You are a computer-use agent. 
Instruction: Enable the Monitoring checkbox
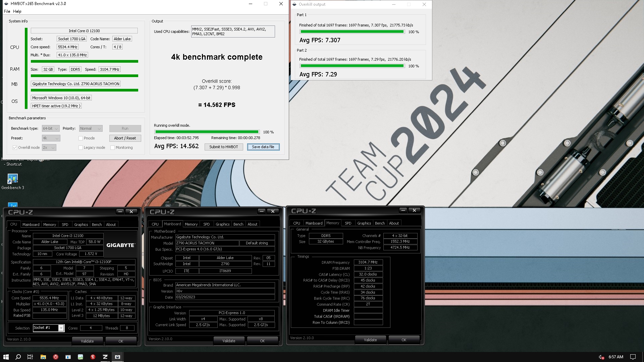coord(113,147)
